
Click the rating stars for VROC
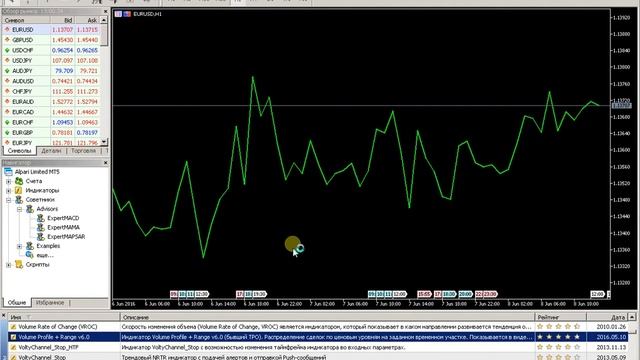(558, 327)
